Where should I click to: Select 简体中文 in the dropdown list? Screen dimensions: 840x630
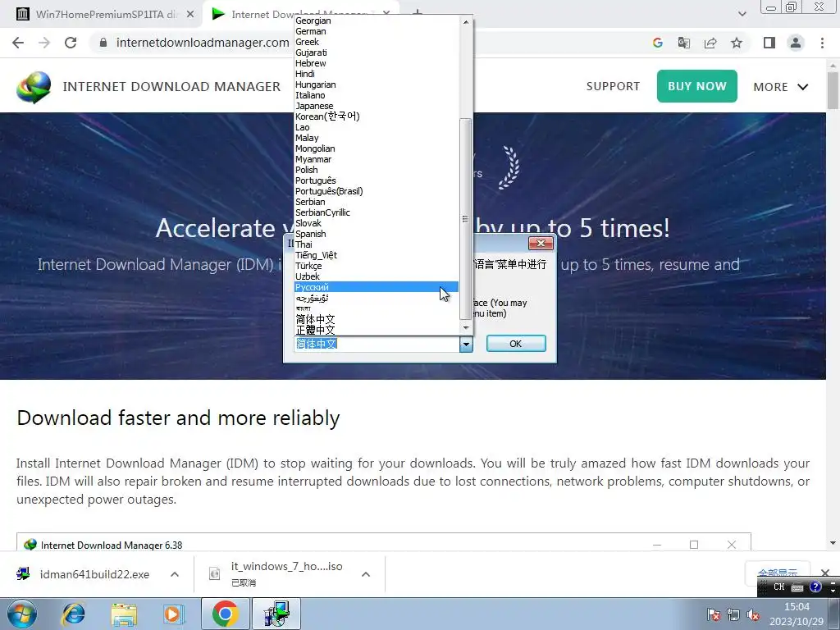376,319
